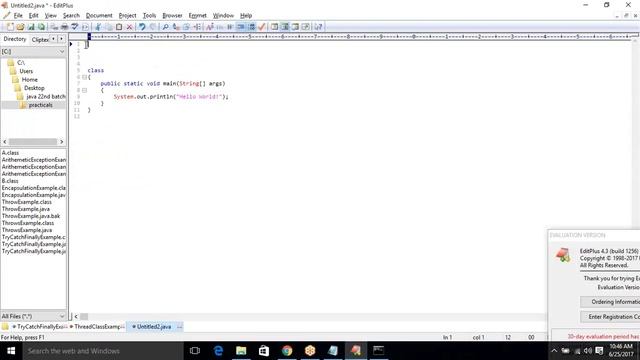
Task: Open the Project menu
Action: pyautogui.click(x=127, y=16)
